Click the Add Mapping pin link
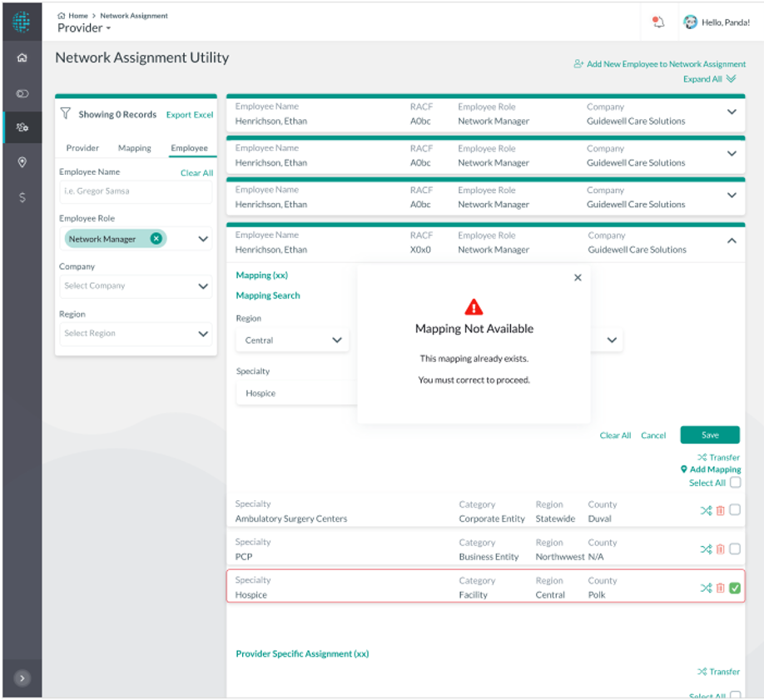Image resolution: width=764 pixels, height=700 pixels. point(711,469)
